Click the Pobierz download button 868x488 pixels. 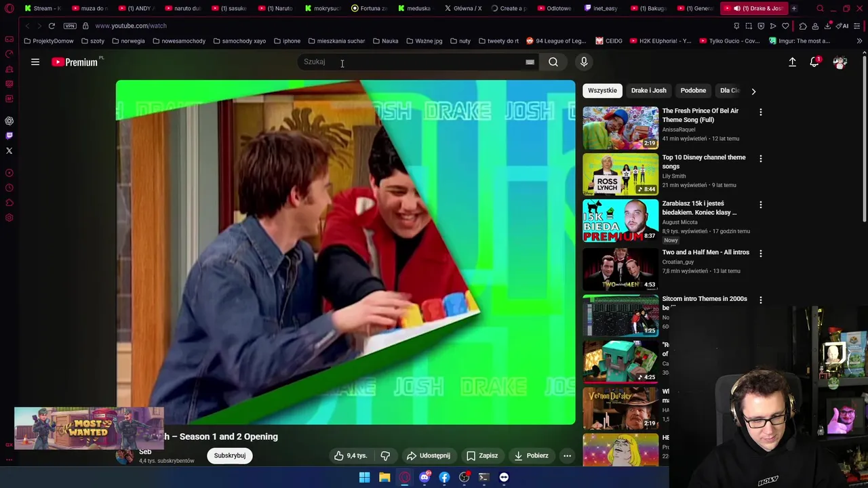coord(531,455)
